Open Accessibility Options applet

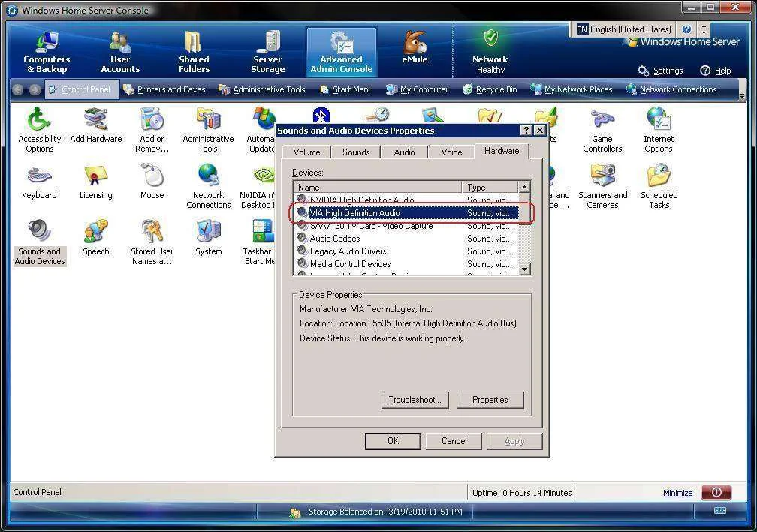[x=40, y=131]
